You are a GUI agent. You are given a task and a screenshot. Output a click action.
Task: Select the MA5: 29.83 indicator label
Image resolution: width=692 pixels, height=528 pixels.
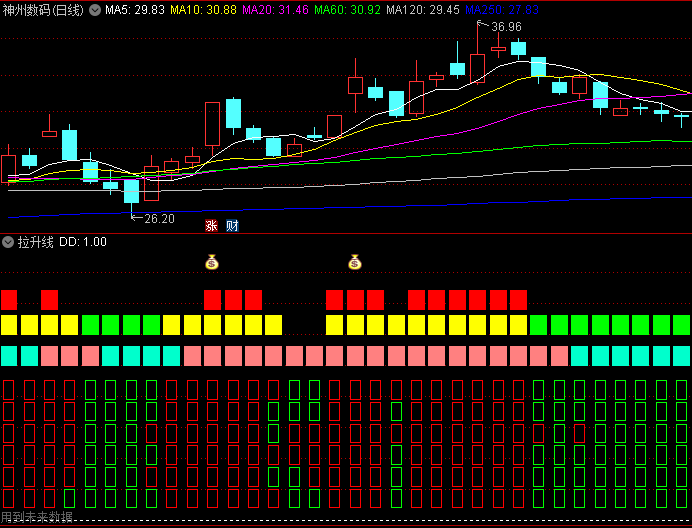pos(135,10)
